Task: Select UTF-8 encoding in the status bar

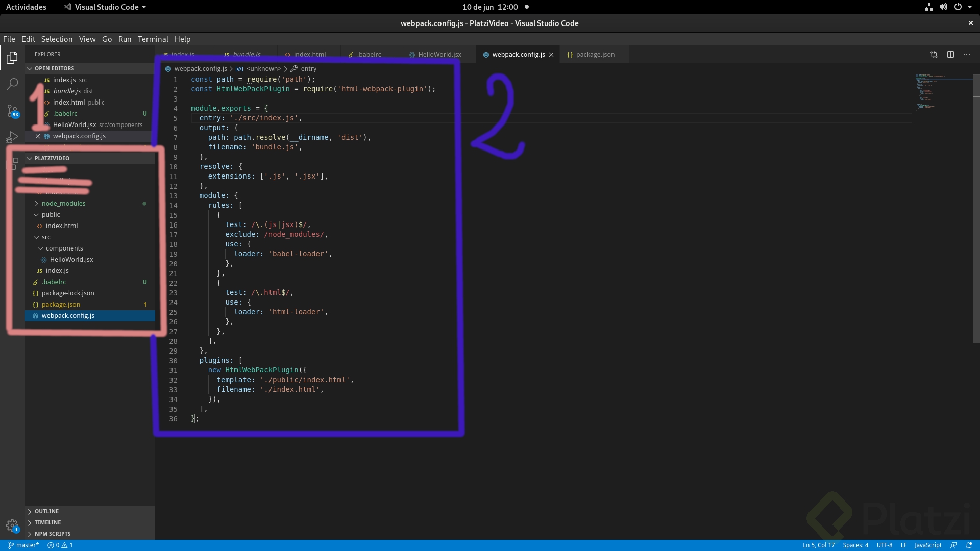Action: 885,545
